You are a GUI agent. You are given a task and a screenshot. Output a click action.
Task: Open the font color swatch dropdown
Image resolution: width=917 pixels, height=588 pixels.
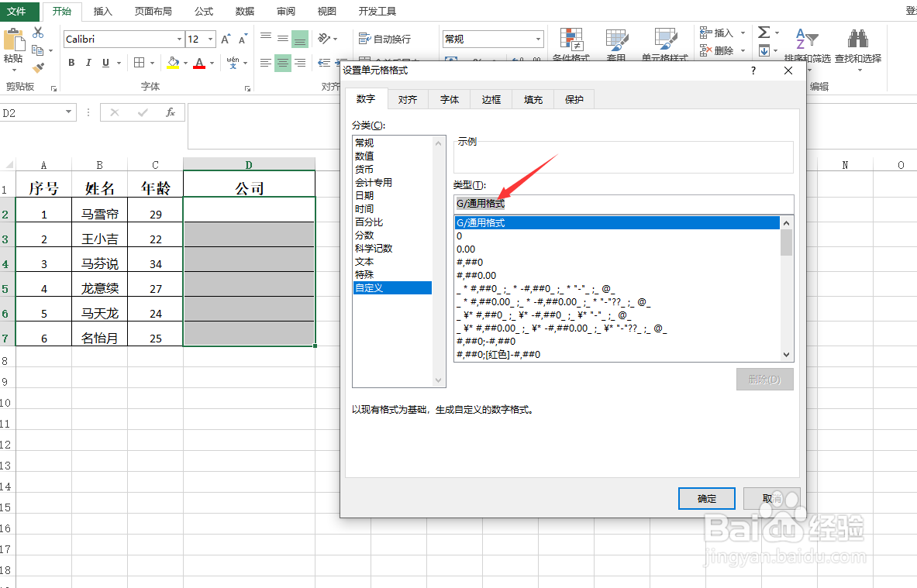[x=211, y=63]
